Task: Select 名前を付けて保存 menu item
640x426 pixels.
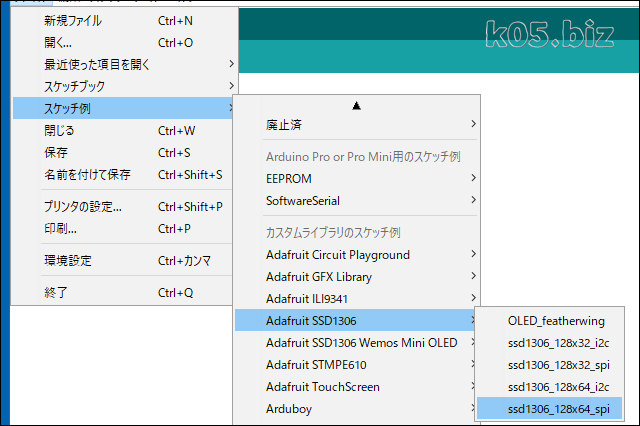Action: click(x=124, y=175)
